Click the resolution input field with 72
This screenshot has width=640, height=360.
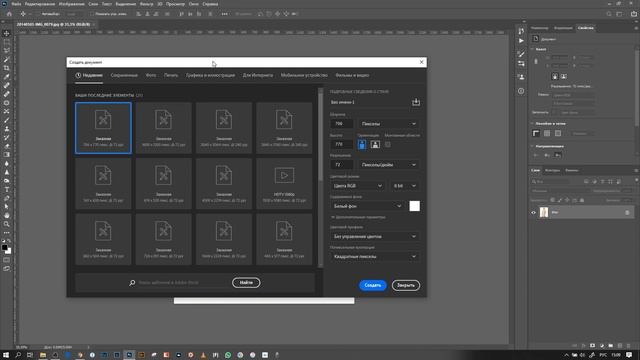coord(341,164)
